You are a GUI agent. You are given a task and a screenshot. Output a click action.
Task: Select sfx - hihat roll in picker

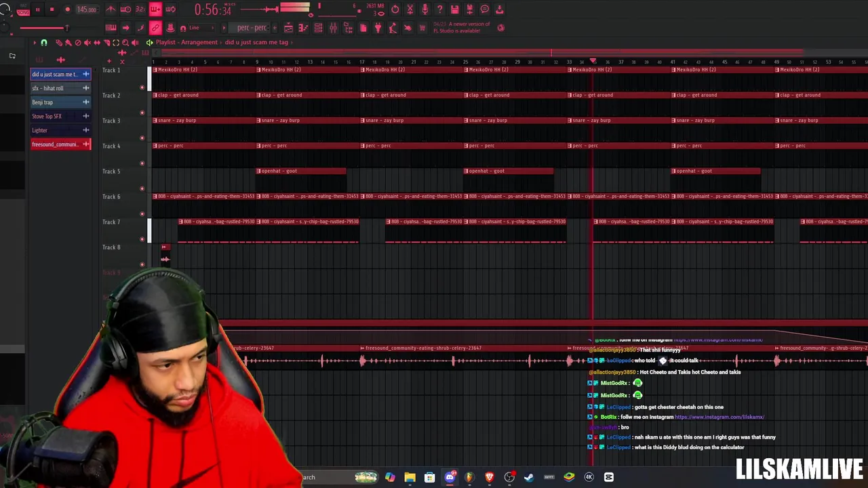click(x=60, y=88)
